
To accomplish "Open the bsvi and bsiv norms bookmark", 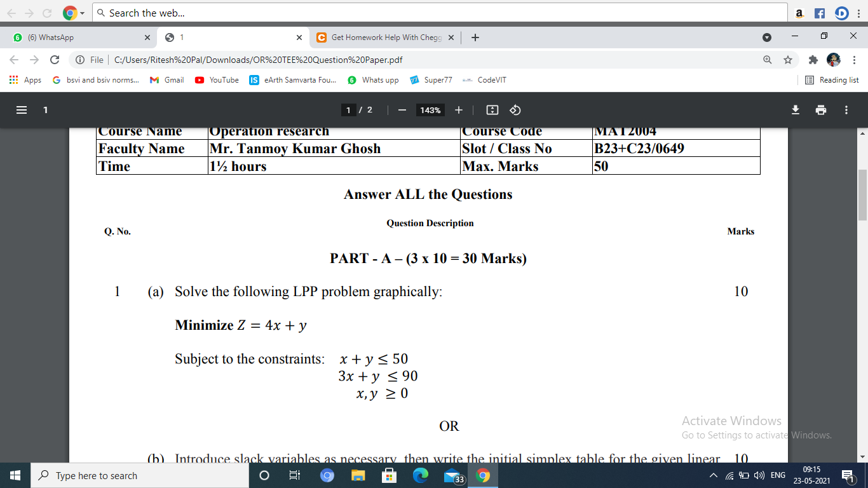I will coord(95,80).
